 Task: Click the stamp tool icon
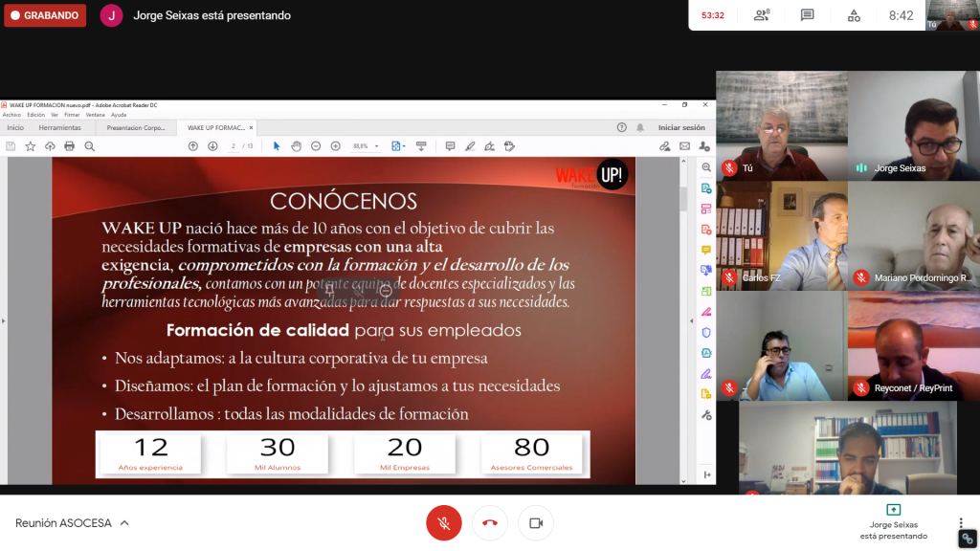pos(509,146)
